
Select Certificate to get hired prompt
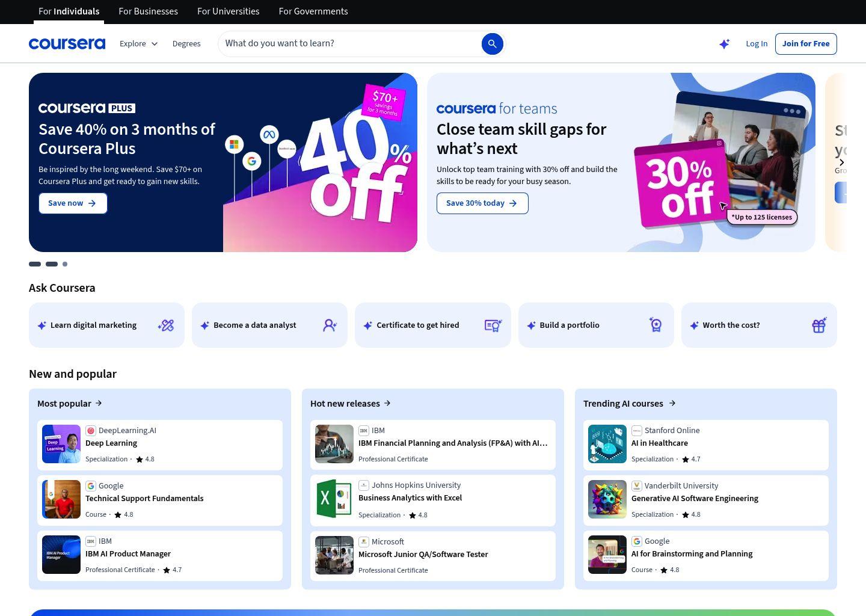click(433, 325)
